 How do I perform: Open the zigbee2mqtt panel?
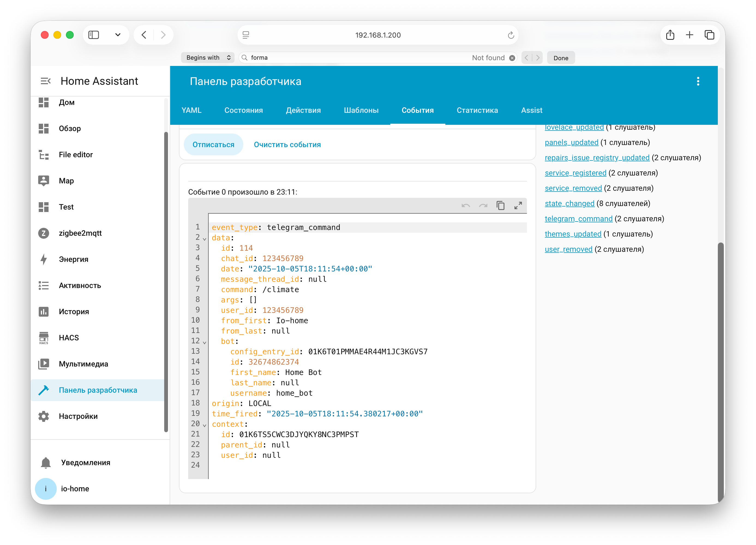tap(80, 233)
